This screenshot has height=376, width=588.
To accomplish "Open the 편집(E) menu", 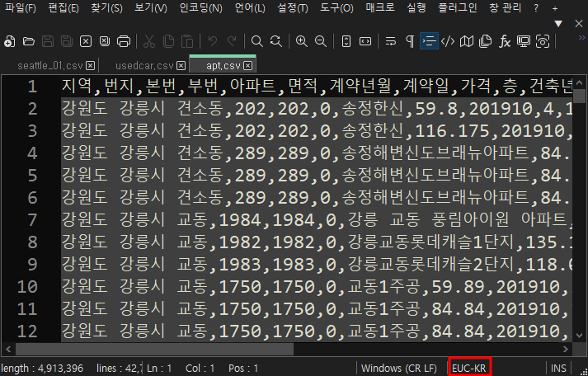I will (64, 8).
